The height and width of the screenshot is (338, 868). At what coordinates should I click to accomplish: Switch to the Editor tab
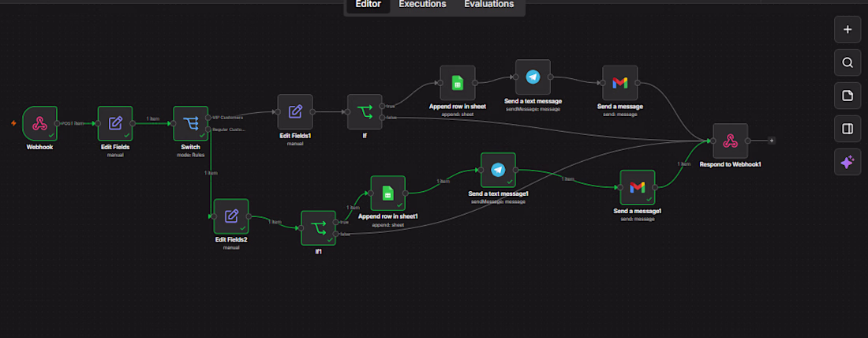(x=368, y=5)
